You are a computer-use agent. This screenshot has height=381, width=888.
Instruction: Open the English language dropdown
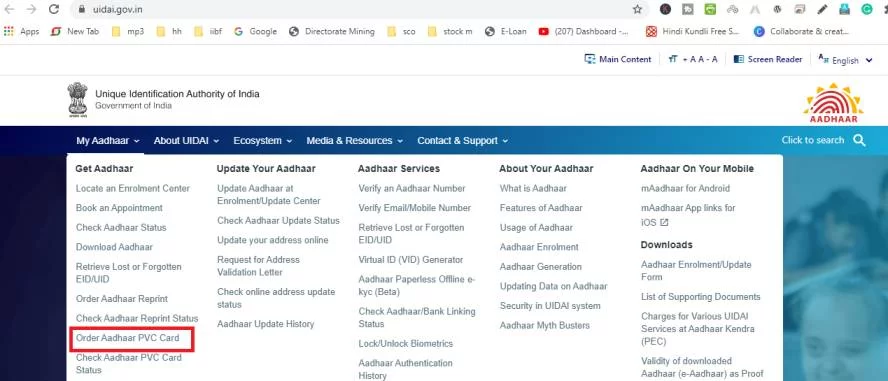coord(845,60)
